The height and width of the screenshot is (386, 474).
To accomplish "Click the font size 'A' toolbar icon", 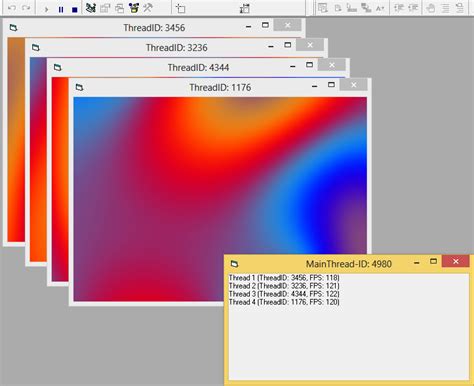I will 380,9.
